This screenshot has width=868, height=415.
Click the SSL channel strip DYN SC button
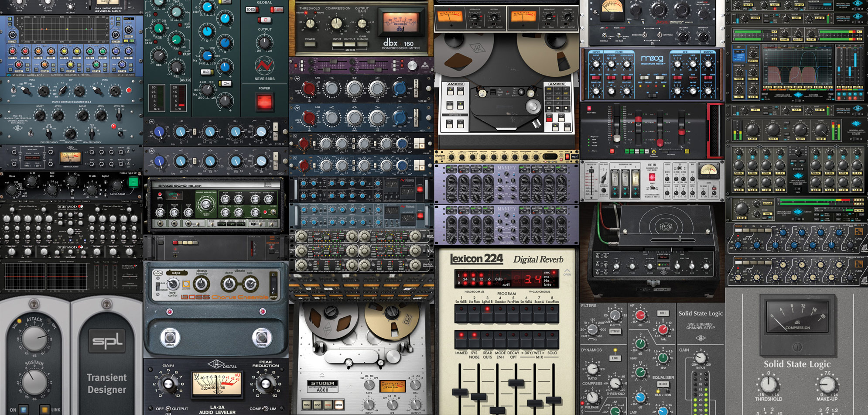pyautogui.click(x=615, y=331)
